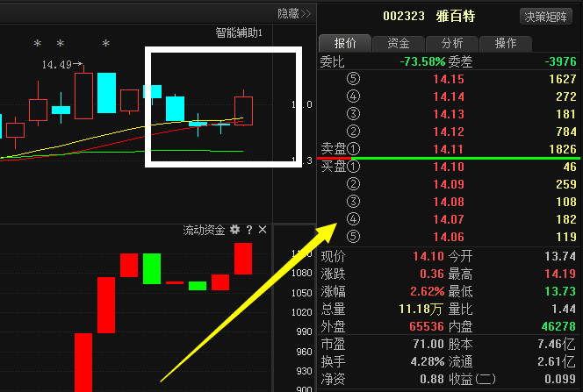Switch to the 操作 tab

pos(506,44)
